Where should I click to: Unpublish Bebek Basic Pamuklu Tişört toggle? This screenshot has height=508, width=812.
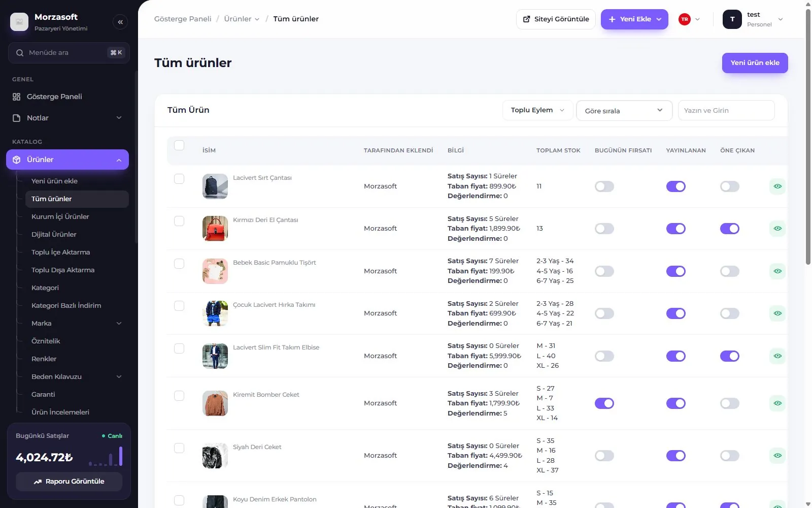pyautogui.click(x=676, y=271)
